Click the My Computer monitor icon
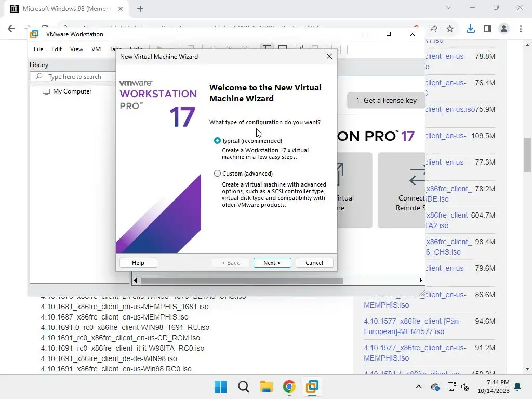 [x=46, y=91]
